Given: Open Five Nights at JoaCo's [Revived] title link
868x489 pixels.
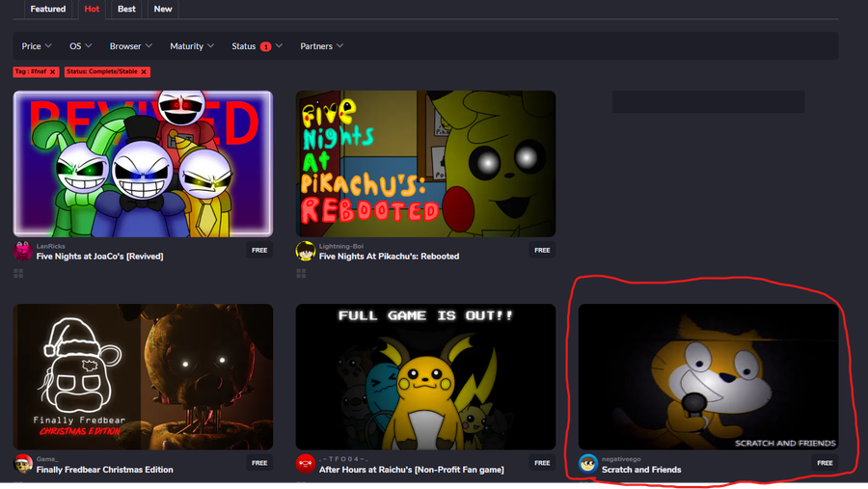Looking at the screenshot, I should 99,257.
